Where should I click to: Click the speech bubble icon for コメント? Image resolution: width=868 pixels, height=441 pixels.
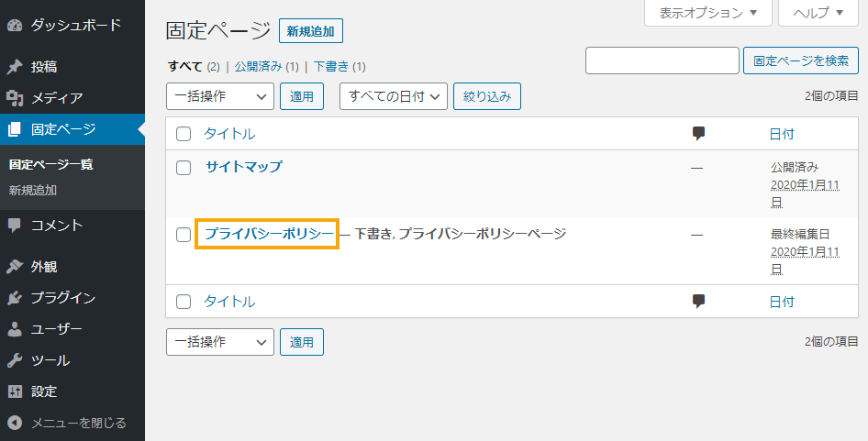pos(15,226)
